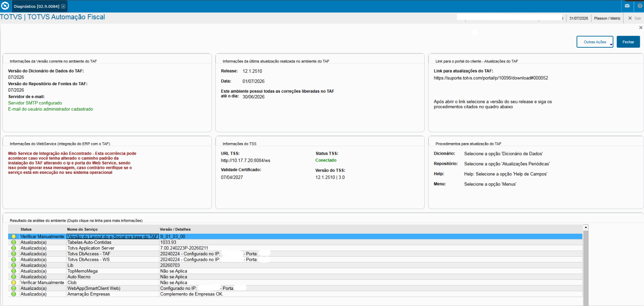This screenshot has height=306, width=644.
Task: Click the green status dot for the Lib row
Action: pos(14,265)
